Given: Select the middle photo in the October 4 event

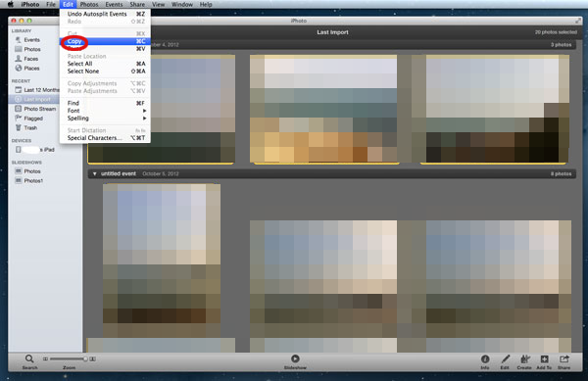Looking at the screenshot, I should point(323,109).
